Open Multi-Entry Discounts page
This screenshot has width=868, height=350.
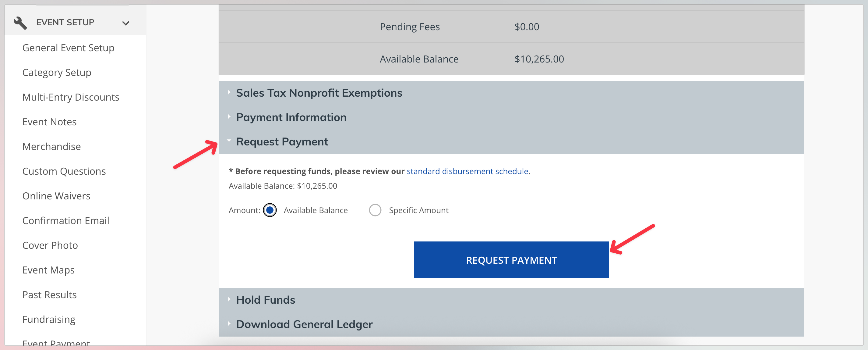[x=71, y=97]
